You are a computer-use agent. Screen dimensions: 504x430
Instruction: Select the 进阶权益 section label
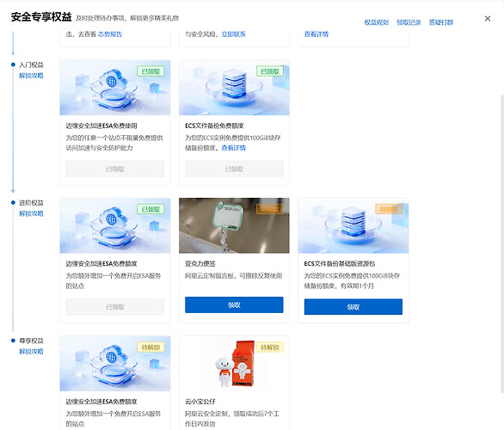[x=31, y=203]
